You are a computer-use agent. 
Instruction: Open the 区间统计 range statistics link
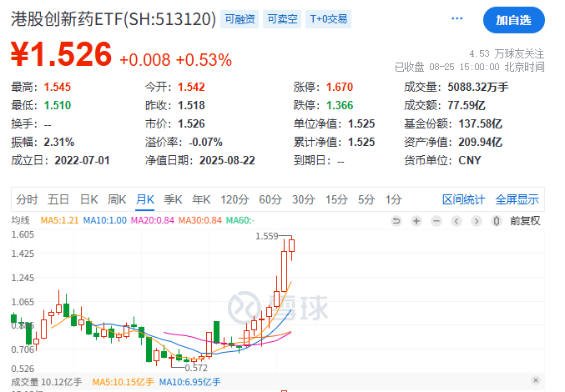tap(464, 199)
